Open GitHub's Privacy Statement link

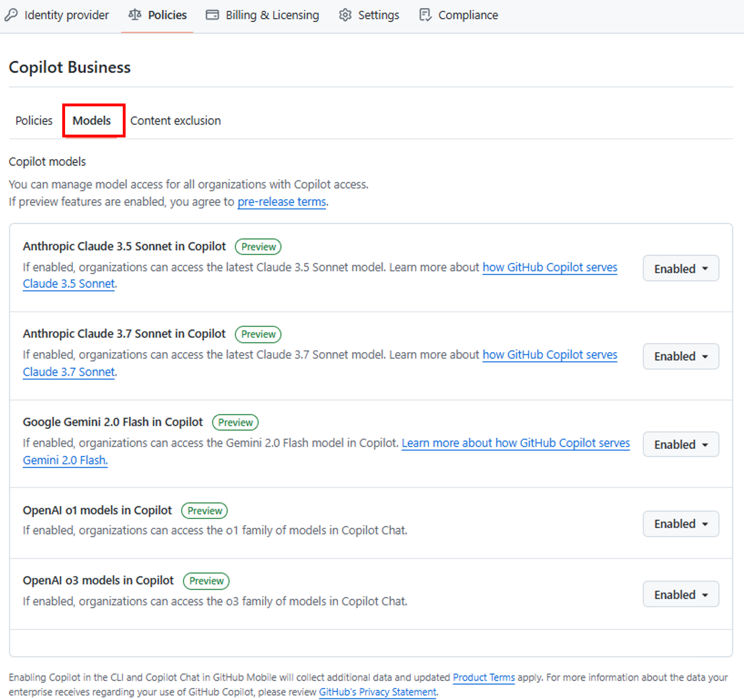(378, 692)
